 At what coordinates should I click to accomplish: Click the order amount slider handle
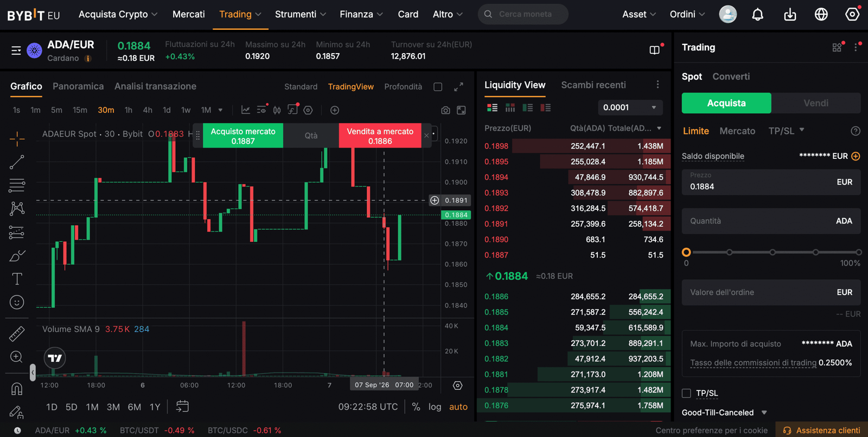tap(686, 252)
